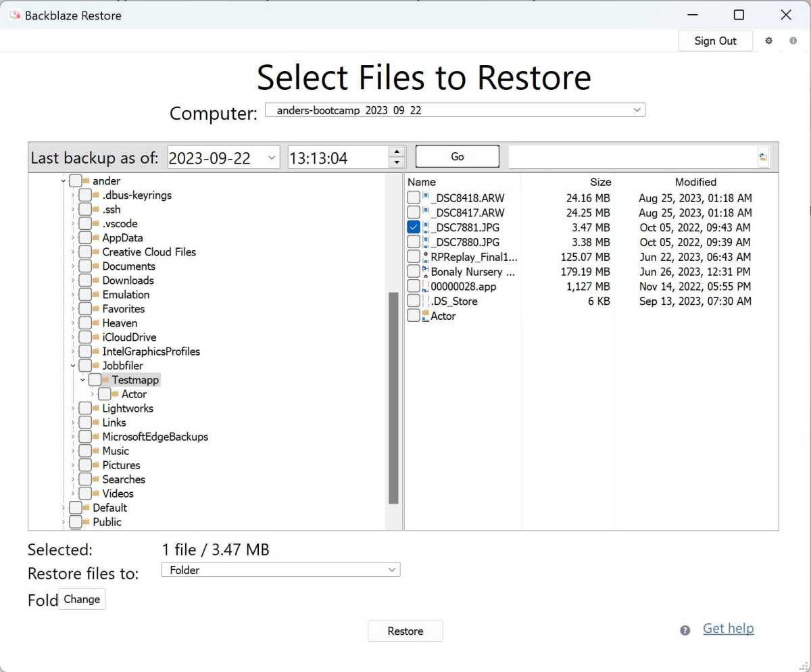Select the .dbus-keyrings tree row
The image size is (811, 672).
pyautogui.click(x=137, y=195)
